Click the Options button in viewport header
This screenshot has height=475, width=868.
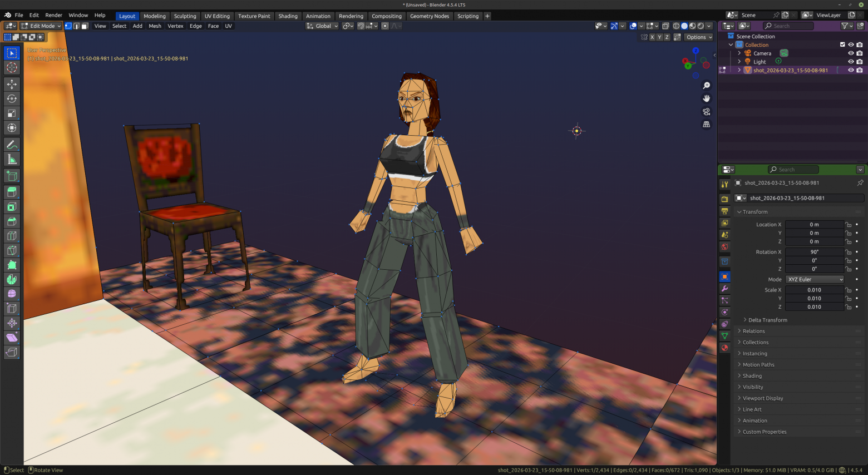point(699,37)
